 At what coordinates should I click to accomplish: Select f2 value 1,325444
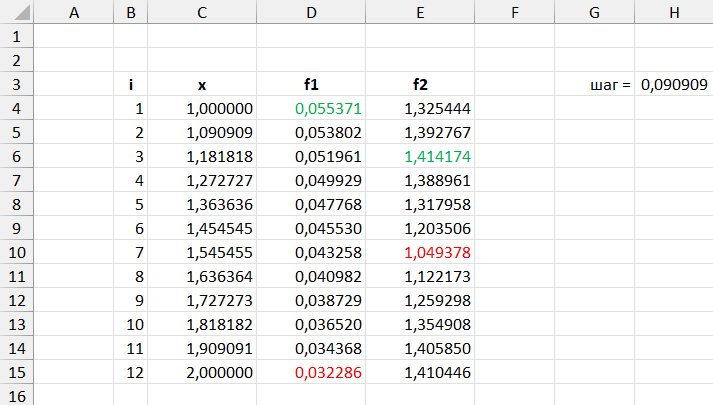(420, 108)
